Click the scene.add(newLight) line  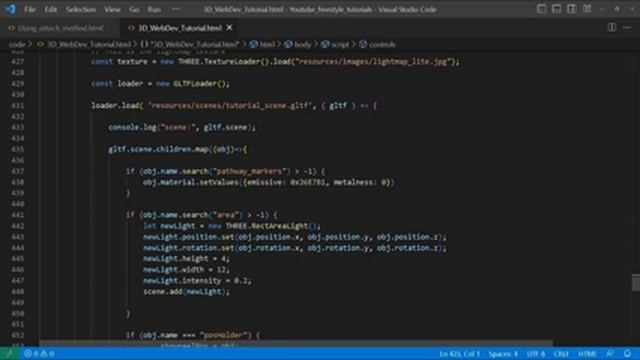[186, 291]
